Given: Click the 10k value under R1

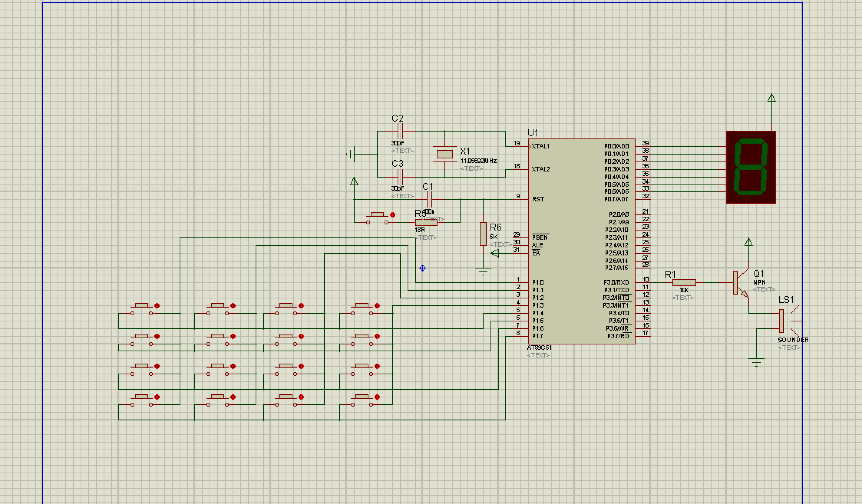Looking at the screenshot, I should (x=684, y=290).
